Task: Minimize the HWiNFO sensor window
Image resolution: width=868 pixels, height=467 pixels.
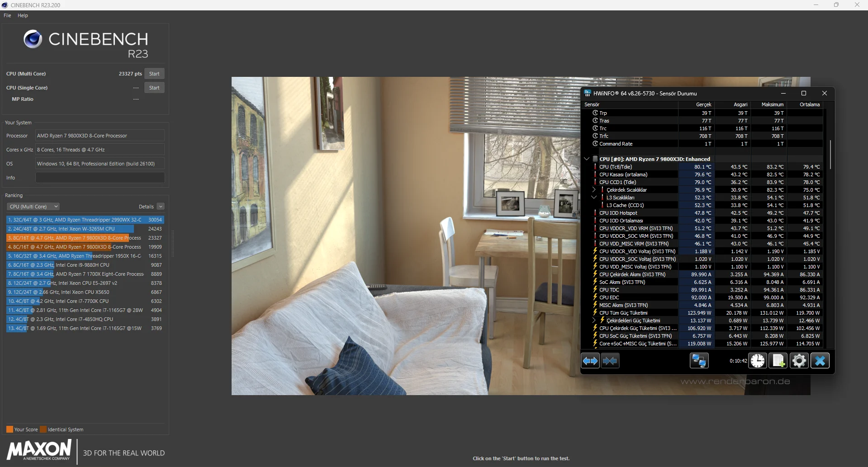Action: tap(783, 93)
